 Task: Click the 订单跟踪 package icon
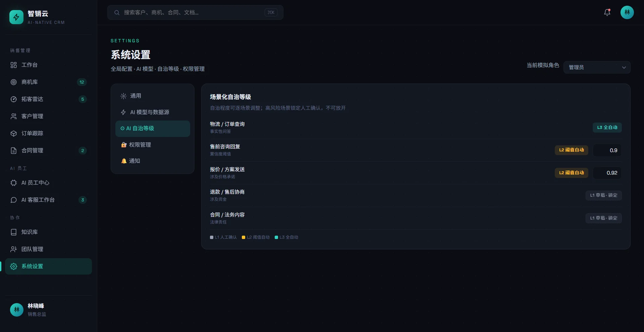tap(13, 133)
